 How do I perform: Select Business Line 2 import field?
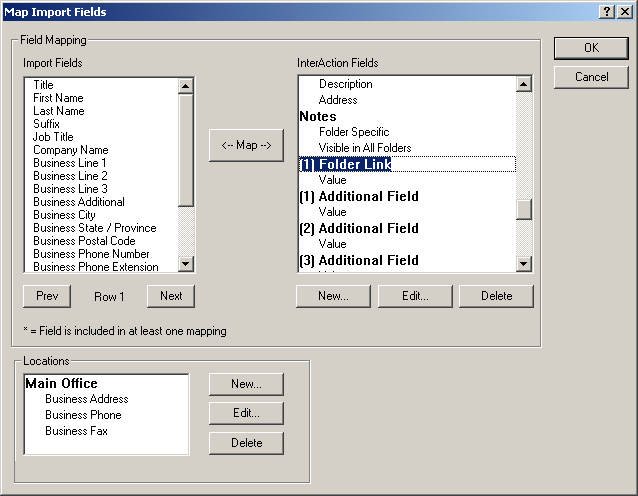pyautogui.click(x=70, y=176)
